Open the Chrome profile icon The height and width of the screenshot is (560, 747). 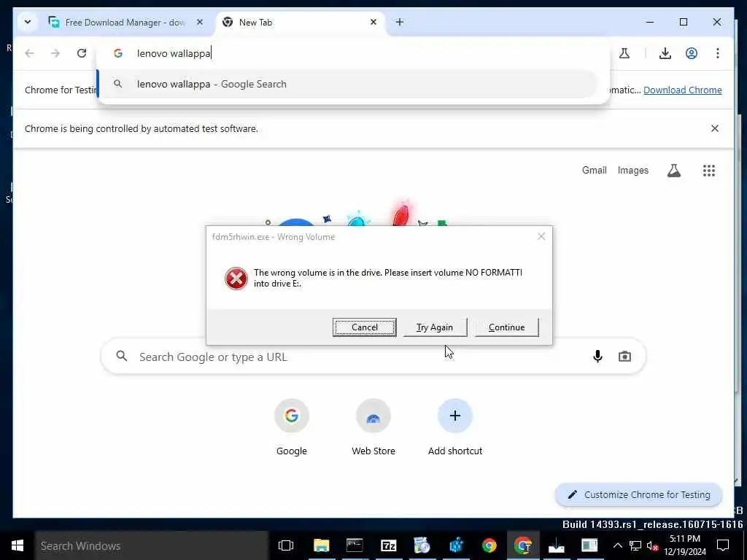pos(692,53)
